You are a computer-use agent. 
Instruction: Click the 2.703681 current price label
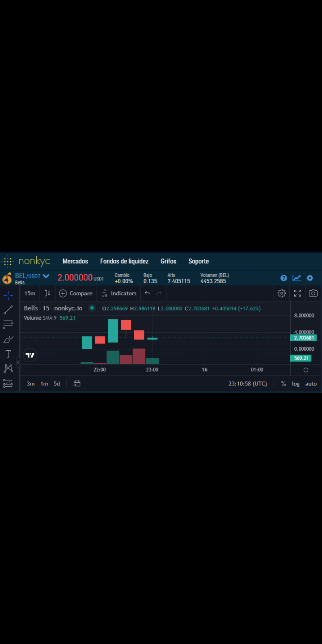(304, 338)
